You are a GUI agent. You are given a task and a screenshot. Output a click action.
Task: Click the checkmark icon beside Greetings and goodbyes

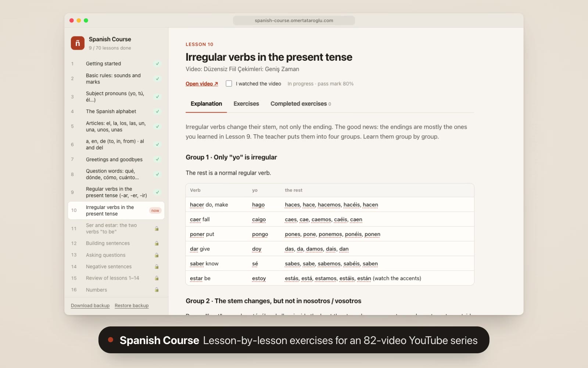[x=157, y=159]
